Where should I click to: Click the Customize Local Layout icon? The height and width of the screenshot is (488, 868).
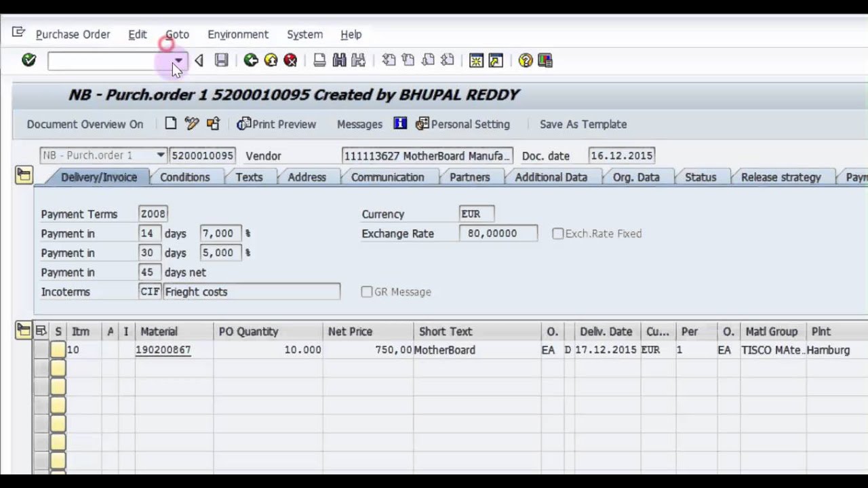pos(545,60)
